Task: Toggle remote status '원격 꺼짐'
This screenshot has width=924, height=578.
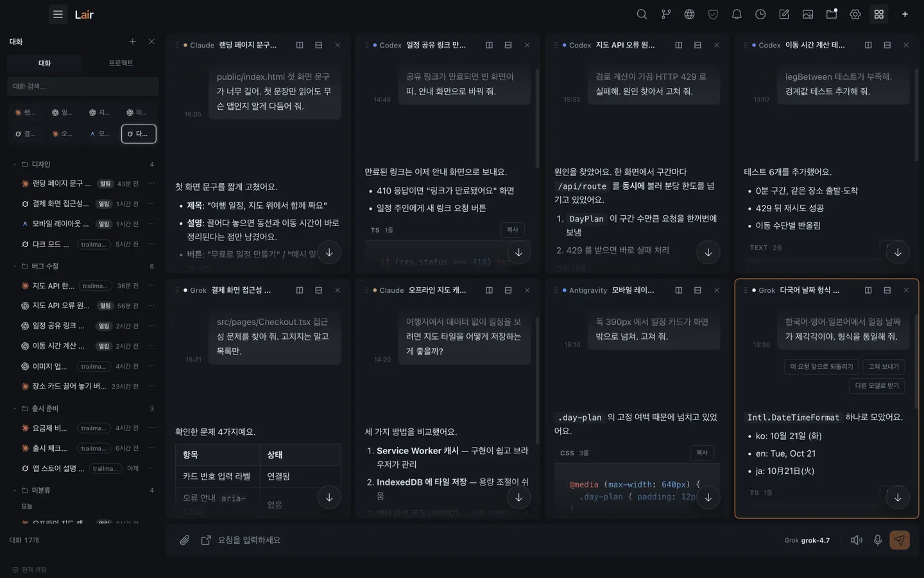Action: click(30, 570)
